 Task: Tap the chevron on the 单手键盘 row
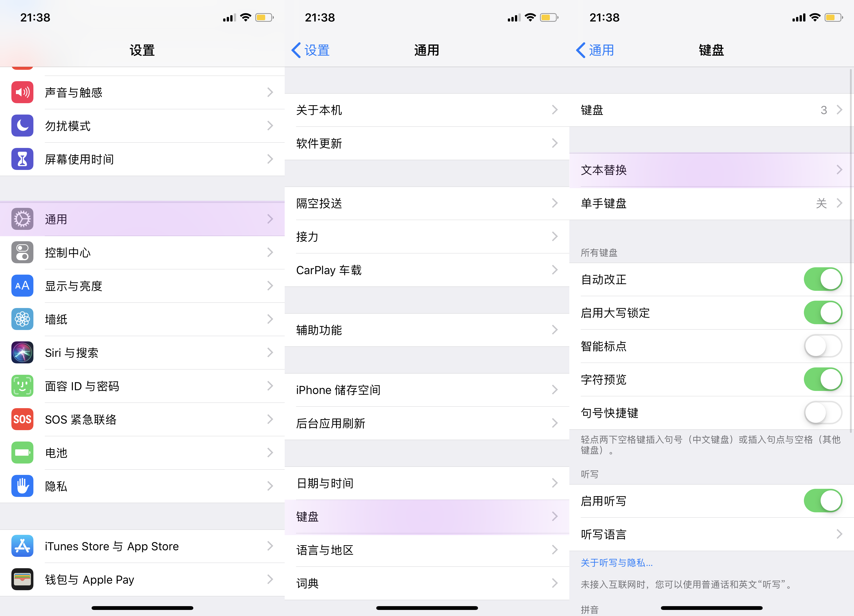point(839,203)
